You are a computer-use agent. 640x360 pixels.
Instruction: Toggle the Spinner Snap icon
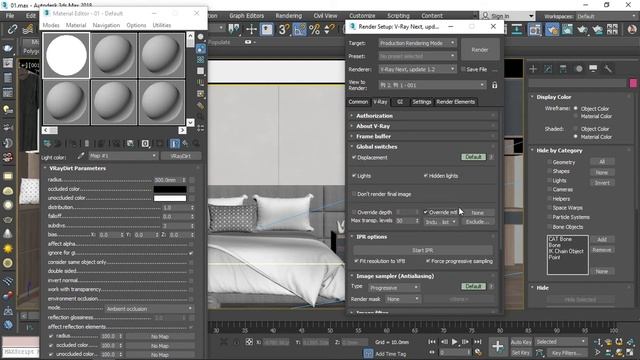(329, 29)
